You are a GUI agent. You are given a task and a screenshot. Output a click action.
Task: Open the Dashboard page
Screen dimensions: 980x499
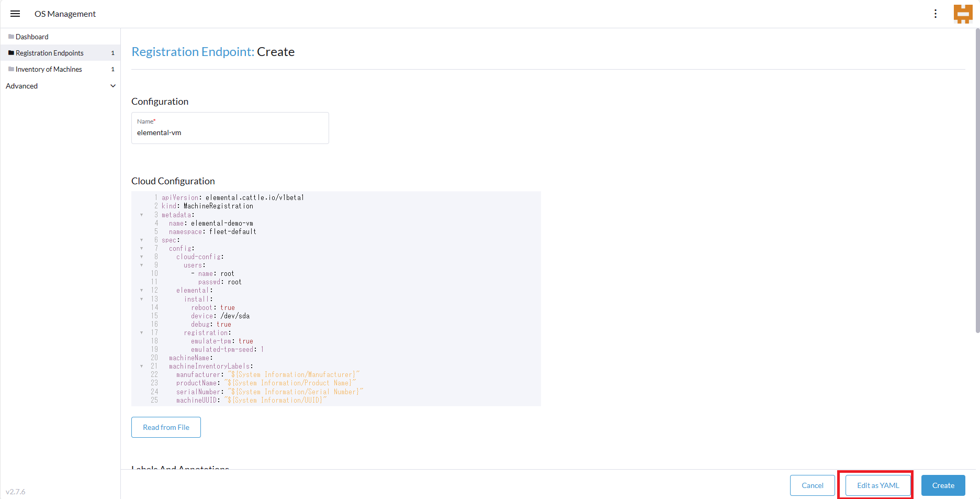tap(60, 37)
